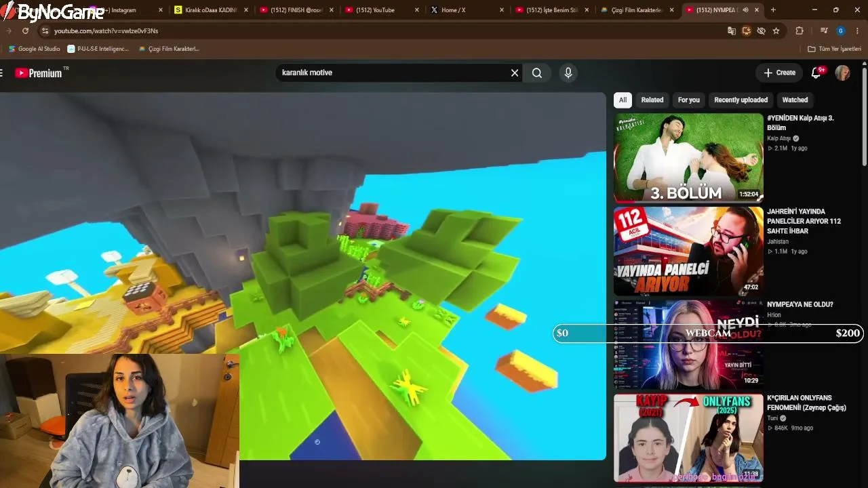Open the K*ÇIRILAN ONLYFANS FENOMENİ video title
This screenshot has height=488, width=868.
pyautogui.click(x=807, y=403)
